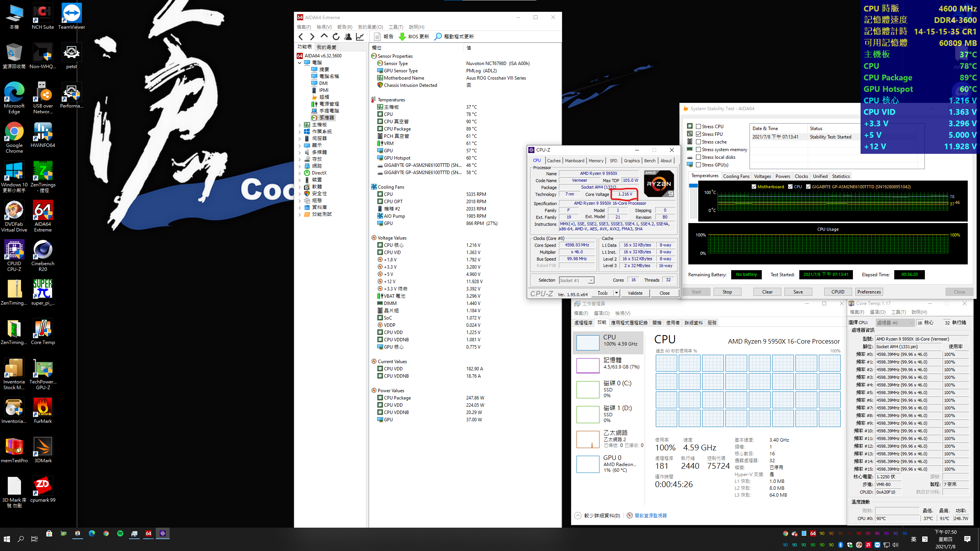Open memTestPro desktop icon
This screenshot has height=551, width=980.
tap(14, 450)
